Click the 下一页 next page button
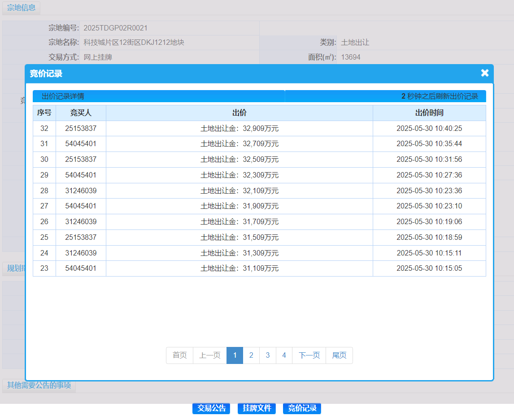The height and width of the screenshot is (420, 514). click(x=309, y=355)
